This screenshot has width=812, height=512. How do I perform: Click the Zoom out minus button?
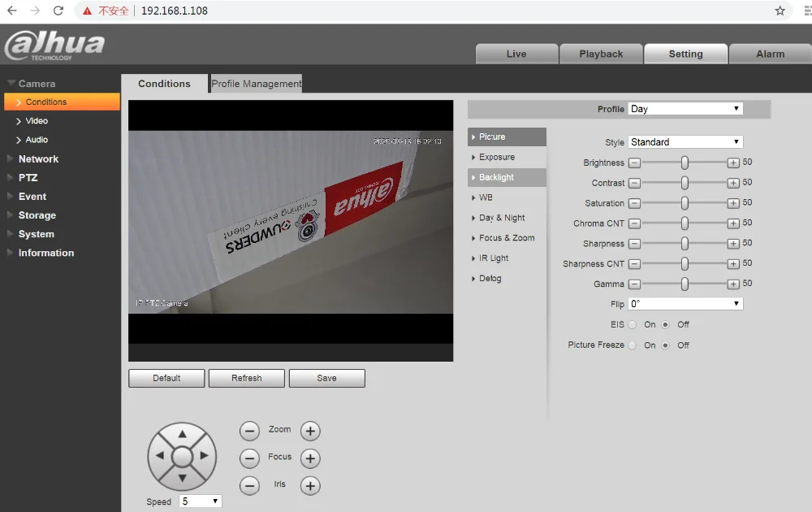tap(249, 431)
